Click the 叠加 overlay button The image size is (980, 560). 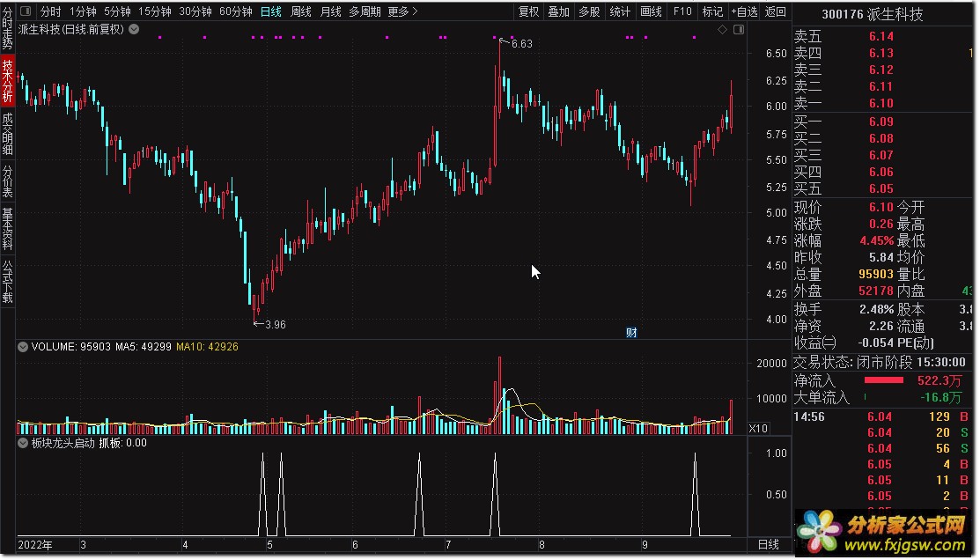(559, 11)
